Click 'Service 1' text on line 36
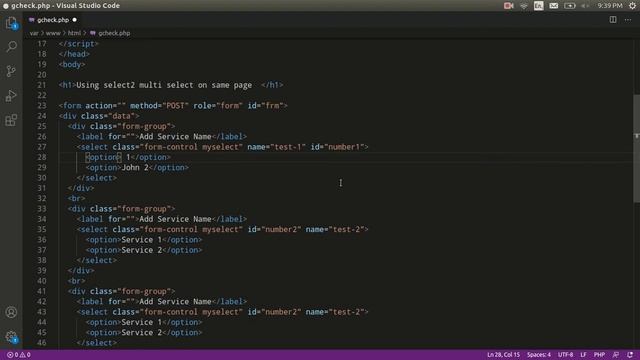Screen dimensions: 640x360 pyautogui.click(x=142, y=240)
